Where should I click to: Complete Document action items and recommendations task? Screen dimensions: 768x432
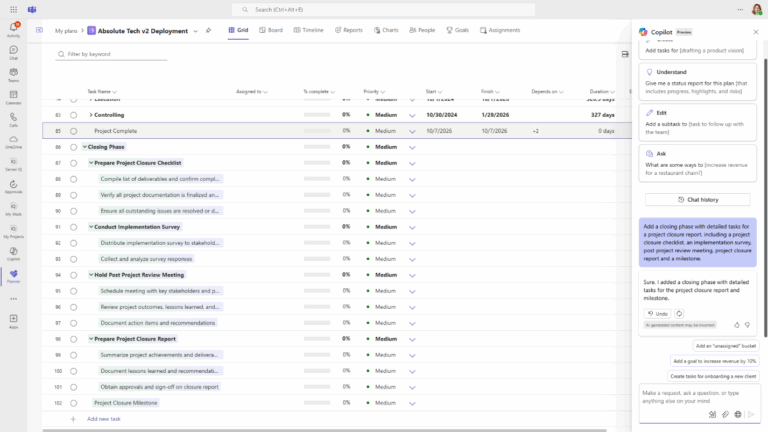click(73, 323)
